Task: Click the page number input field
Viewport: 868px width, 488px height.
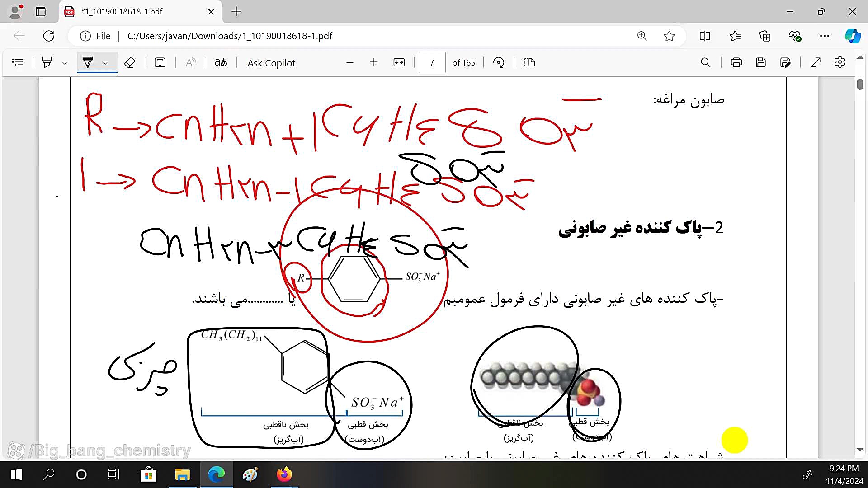Action: (432, 62)
